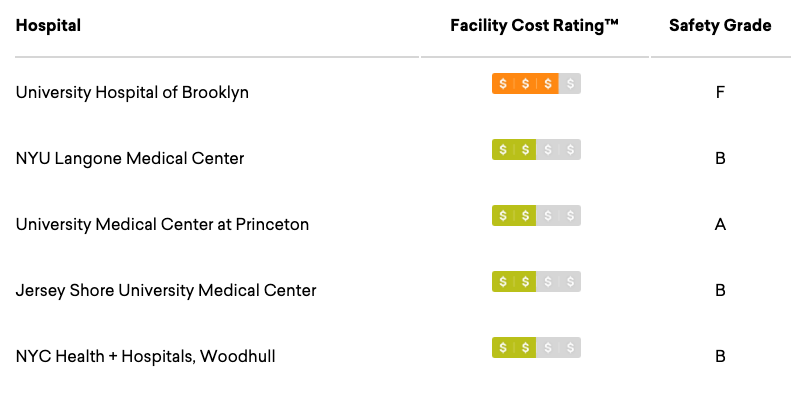
Task: Click the gray fourth dollar sign on Brooklyn rating
Action: pos(570,84)
